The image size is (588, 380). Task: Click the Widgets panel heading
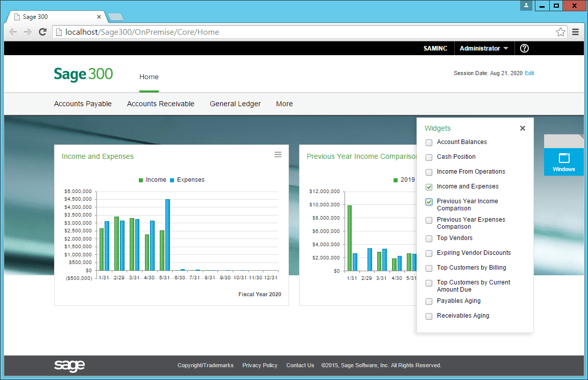437,128
